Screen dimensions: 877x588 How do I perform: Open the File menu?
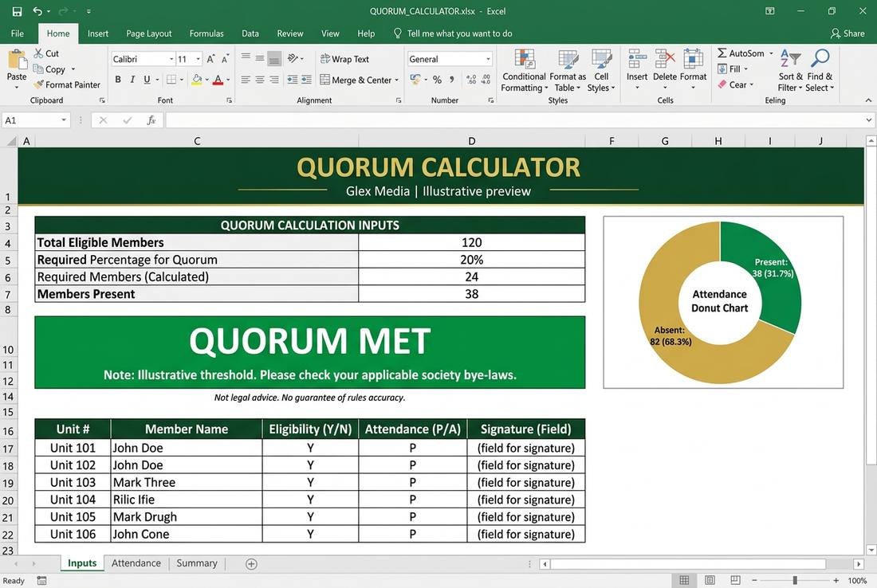pos(18,33)
